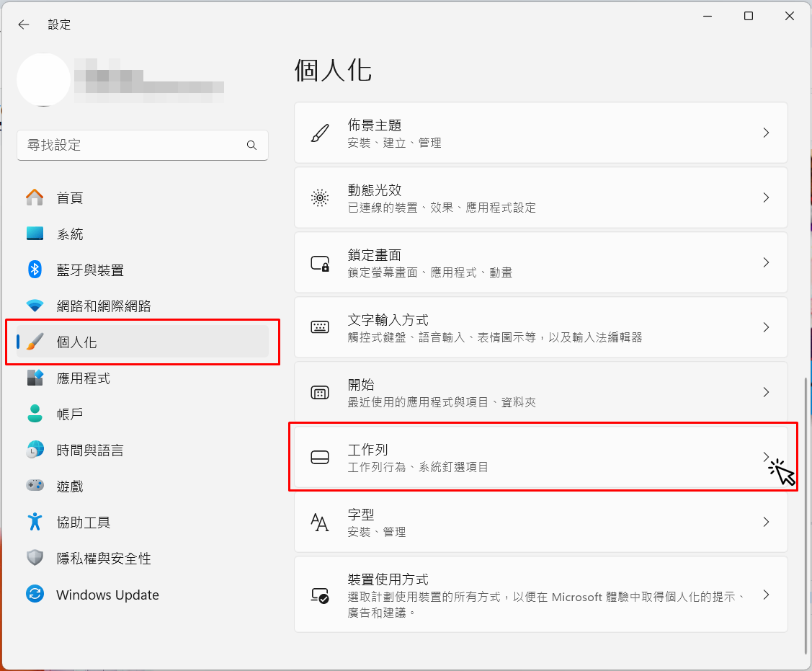Click the 首頁 house icon in the sidebar

tap(35, 197)
